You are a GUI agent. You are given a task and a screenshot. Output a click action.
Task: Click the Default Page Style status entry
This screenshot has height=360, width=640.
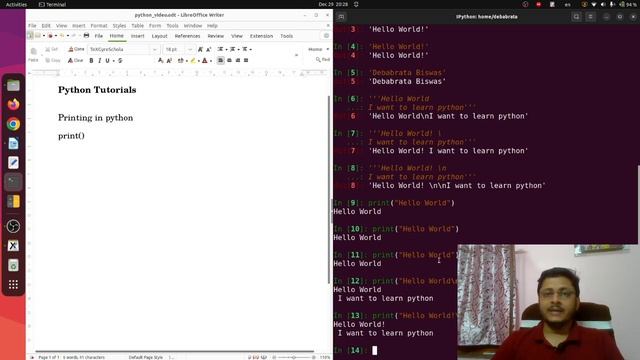coord(146,357)
